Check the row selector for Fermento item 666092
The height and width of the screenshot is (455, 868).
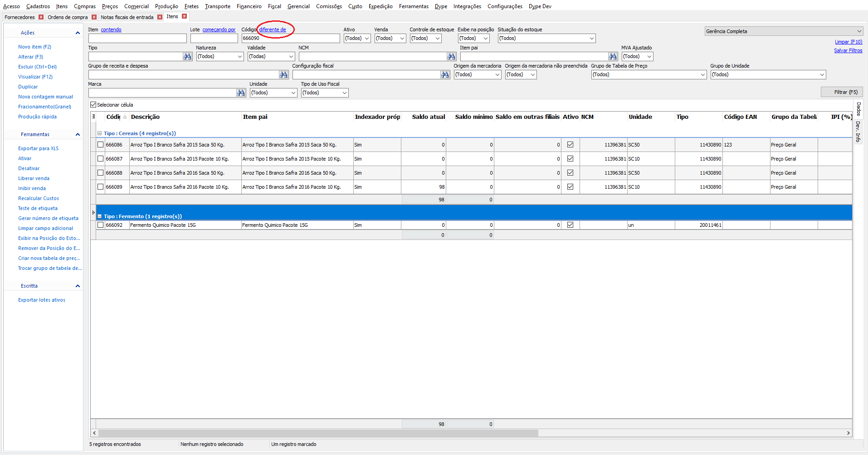tap(101, 225)
